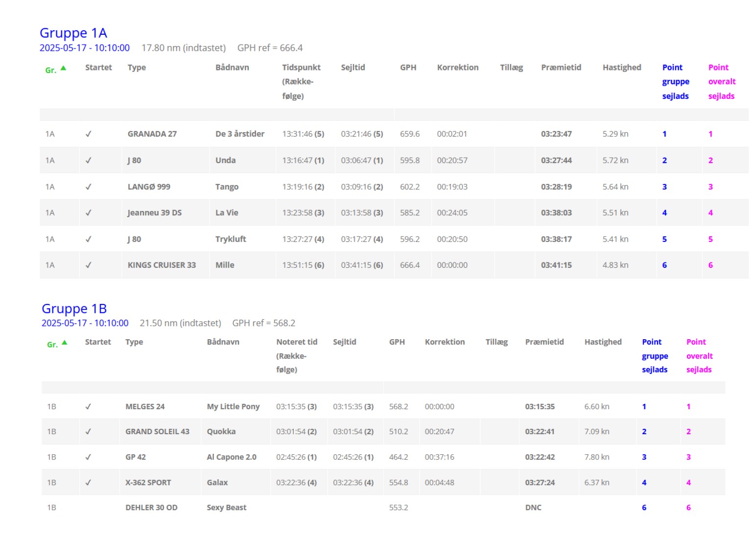Click the Startet checkmark in the Unda row

tap(89, 161)
